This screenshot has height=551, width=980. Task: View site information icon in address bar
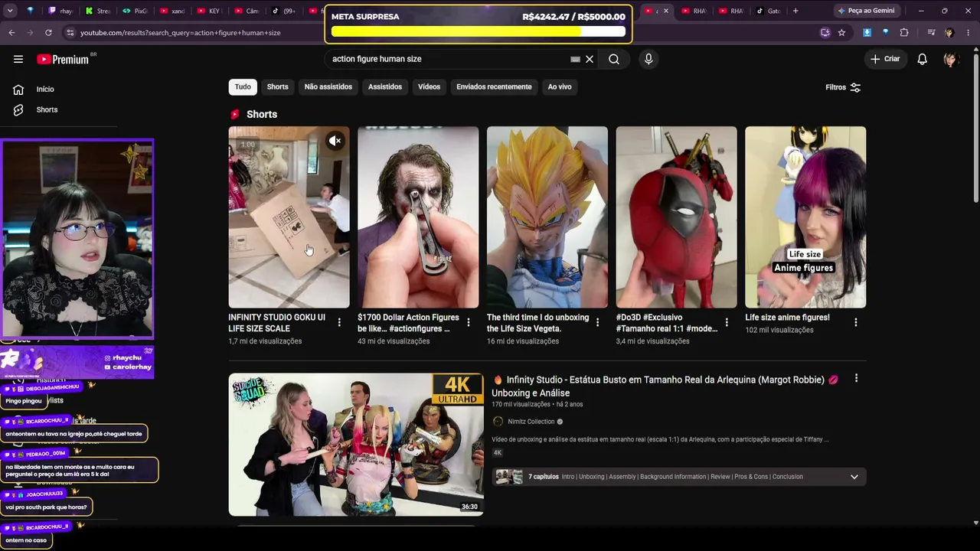[70, 33]
